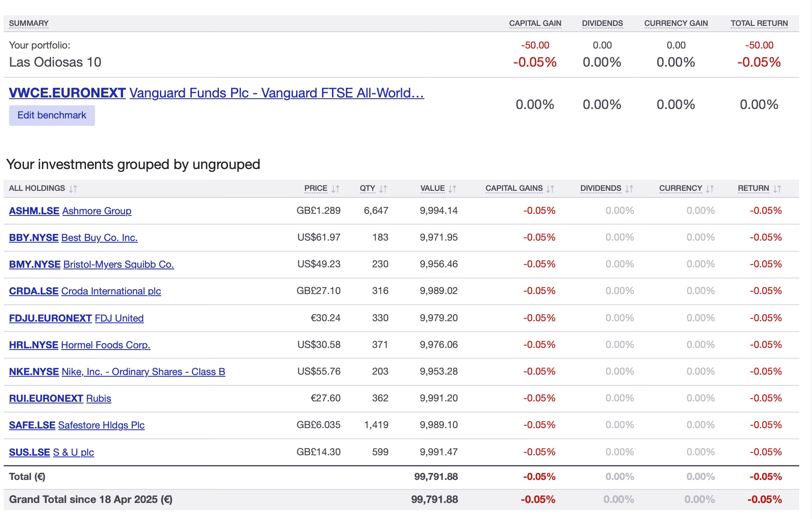Image resolution: width=812 pixels, height=519 pixels.
Task: Select Hormel quantity 371
Action: click(x=380, y=345)
